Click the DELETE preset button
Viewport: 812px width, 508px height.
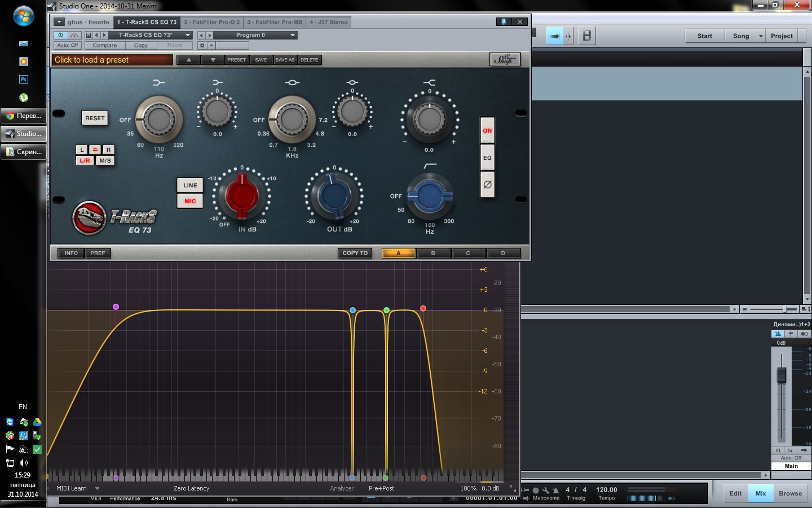309,60
